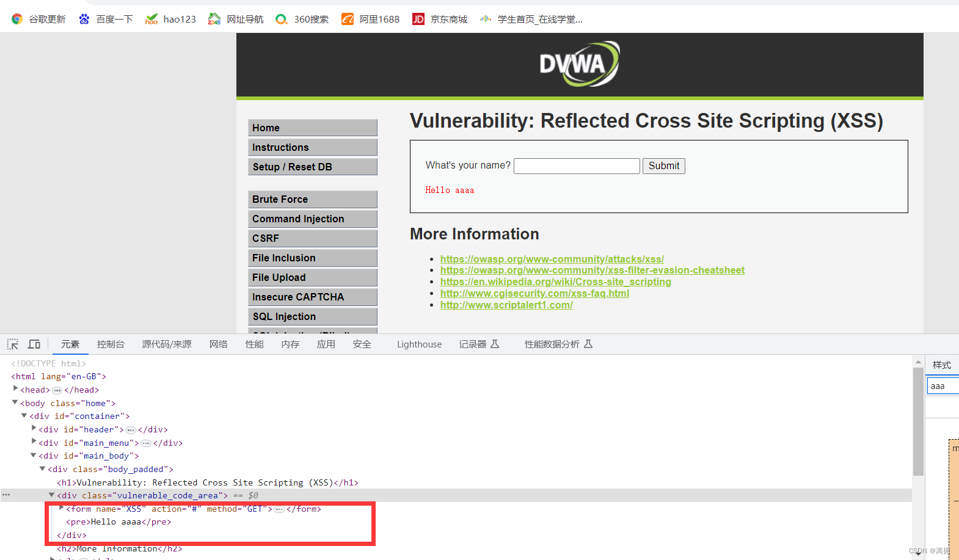Open the 样式 styles pane tab
This screenshot has height=560, width=959.
942,365
